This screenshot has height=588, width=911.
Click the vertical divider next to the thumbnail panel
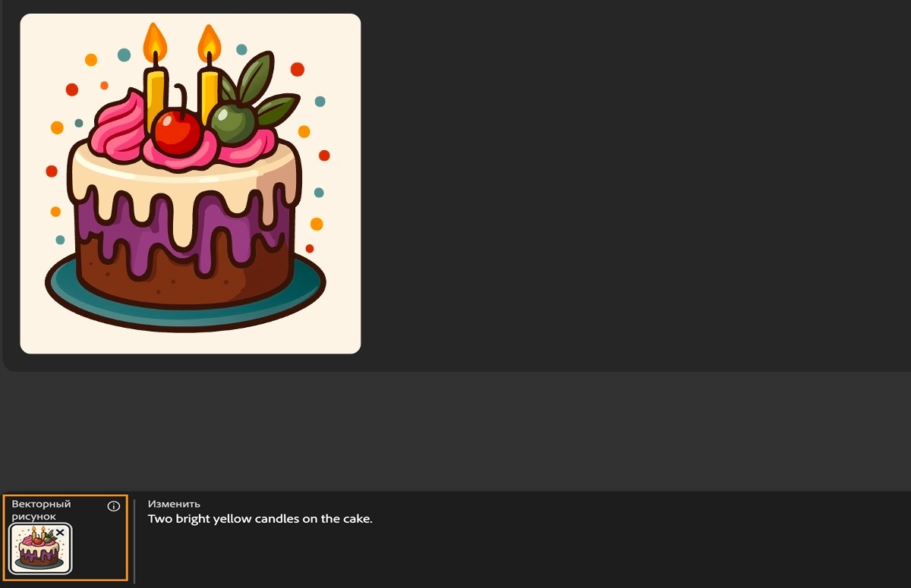pos(134,540)
